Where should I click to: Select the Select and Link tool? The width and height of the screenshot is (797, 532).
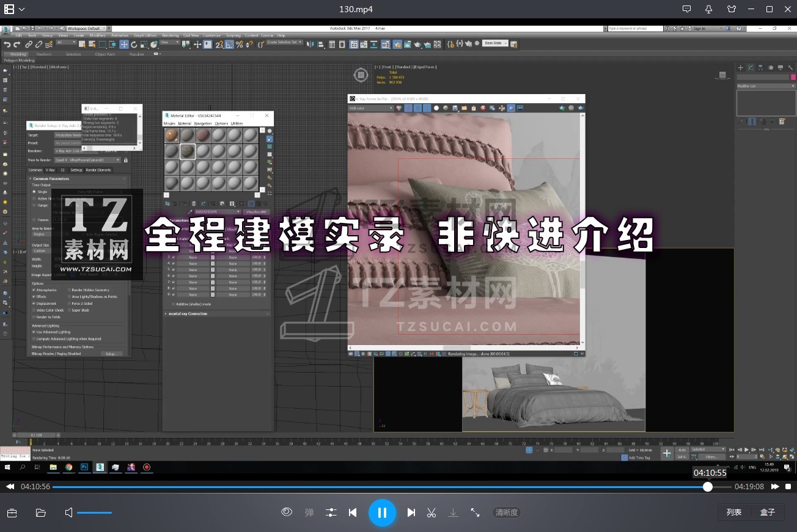tap(29, 44)
